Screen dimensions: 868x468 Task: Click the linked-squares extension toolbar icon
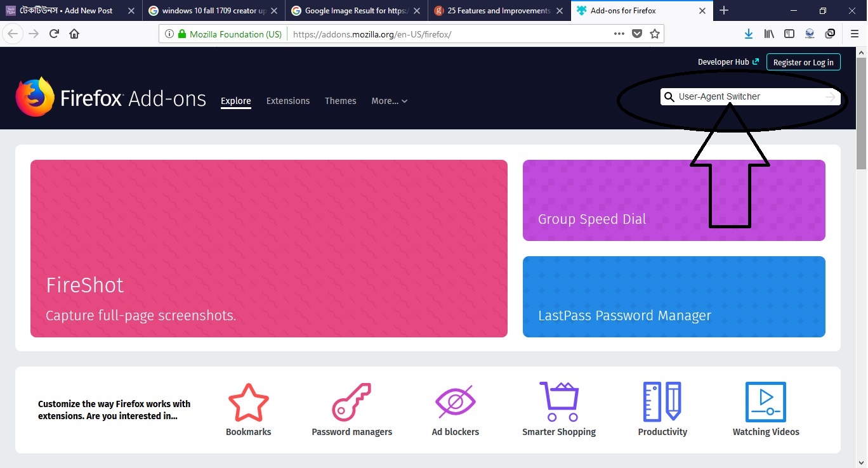pyautogui.click(x=830, y=34)
